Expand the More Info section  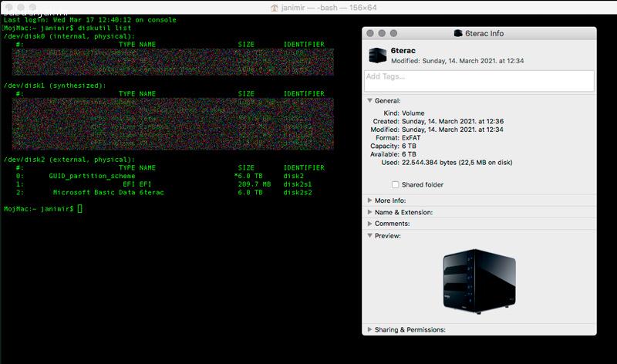[370, 201]
